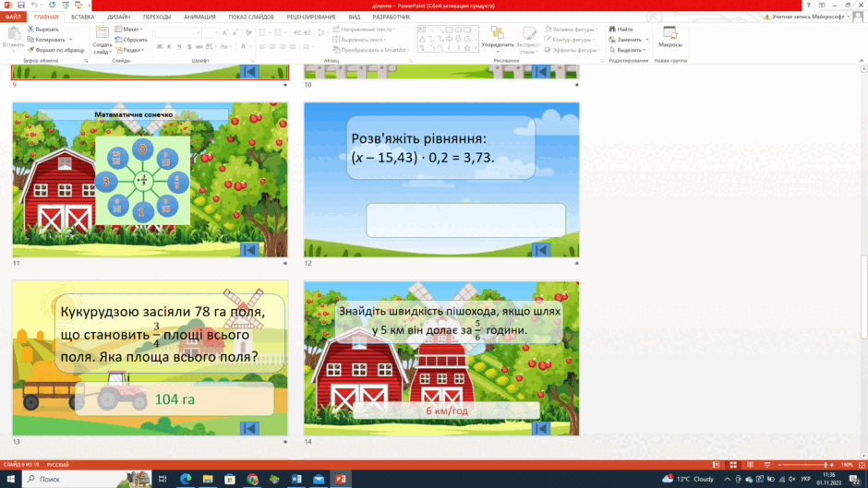Click Формат по образцу (Format Painter)
The height and width of the screenshot is (488, 868).
56,50
